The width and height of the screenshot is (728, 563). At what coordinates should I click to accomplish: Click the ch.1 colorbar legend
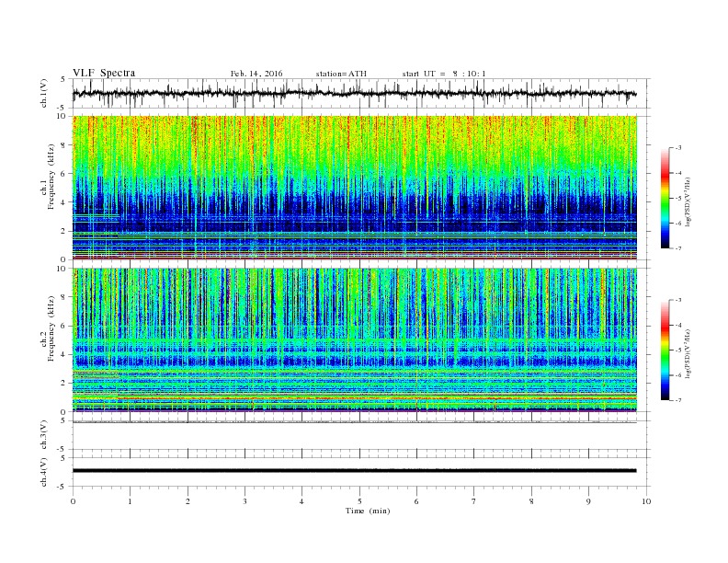point(665,199)
